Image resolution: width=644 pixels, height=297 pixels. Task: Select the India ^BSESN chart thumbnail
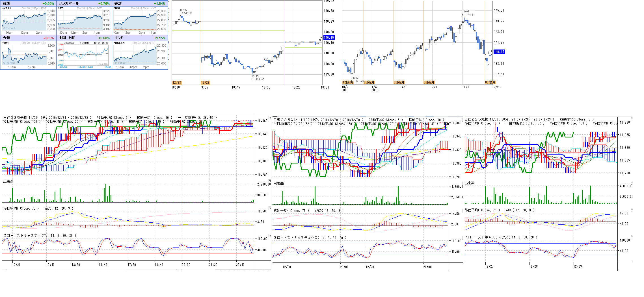click(x=135, y=55)
